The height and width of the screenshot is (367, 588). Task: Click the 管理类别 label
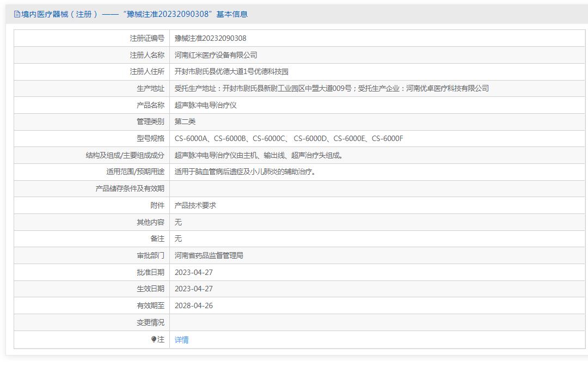(150, 121)
